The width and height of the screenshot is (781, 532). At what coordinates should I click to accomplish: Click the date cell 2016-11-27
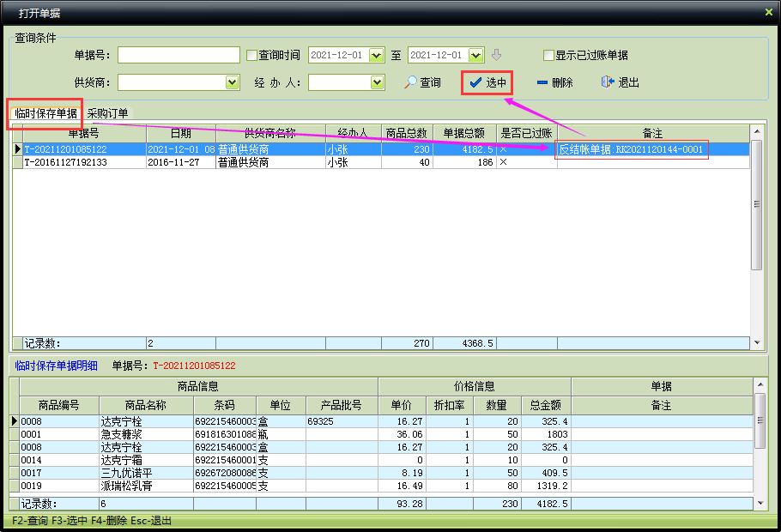click(181, 162)
